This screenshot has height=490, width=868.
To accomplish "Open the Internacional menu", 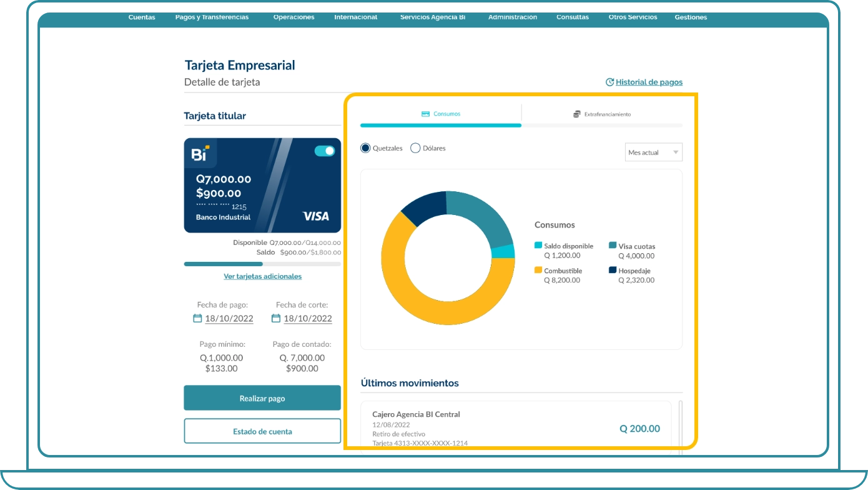I will [x=355, y=17].
